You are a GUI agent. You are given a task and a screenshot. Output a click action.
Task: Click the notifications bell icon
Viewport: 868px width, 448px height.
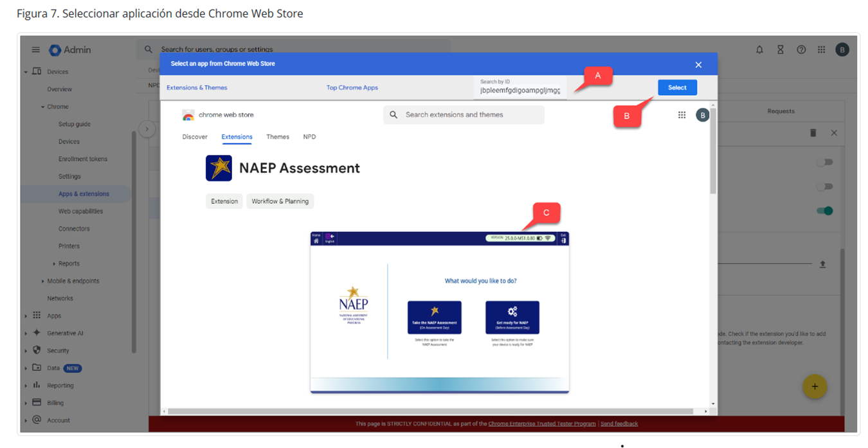click(759, 50)
